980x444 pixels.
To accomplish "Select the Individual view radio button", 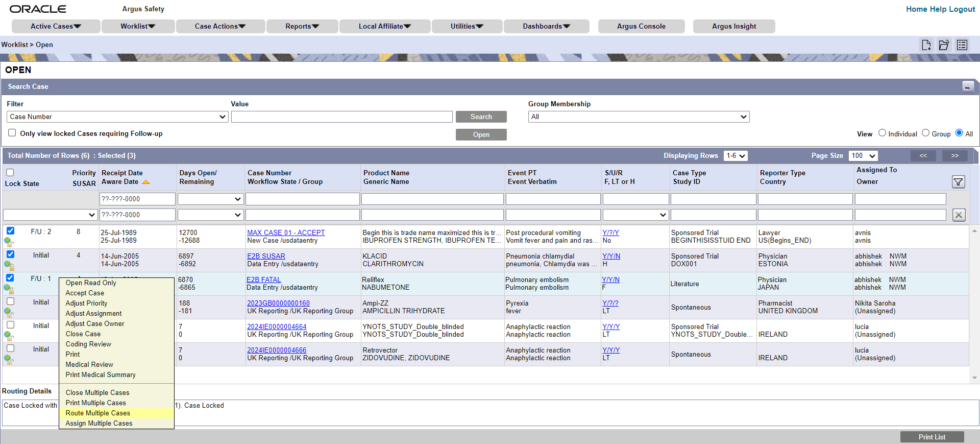I will point(882,133).
